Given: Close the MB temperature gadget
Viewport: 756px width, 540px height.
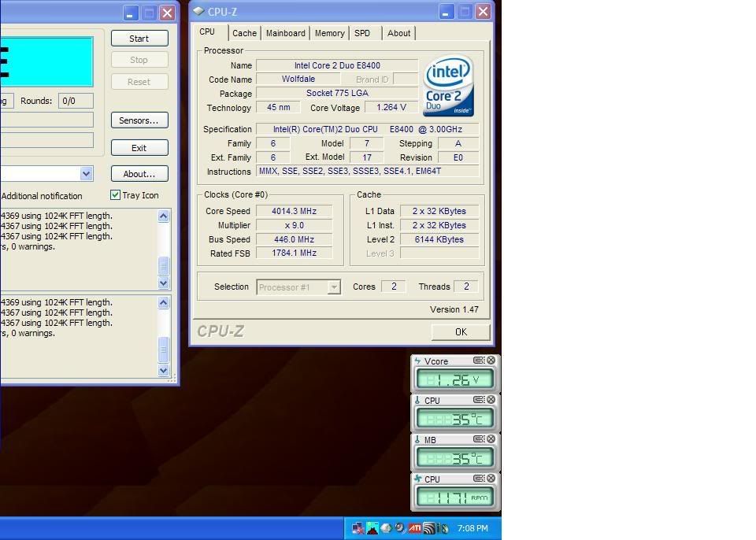Looking at the screenshot, I should pos(491,438).
